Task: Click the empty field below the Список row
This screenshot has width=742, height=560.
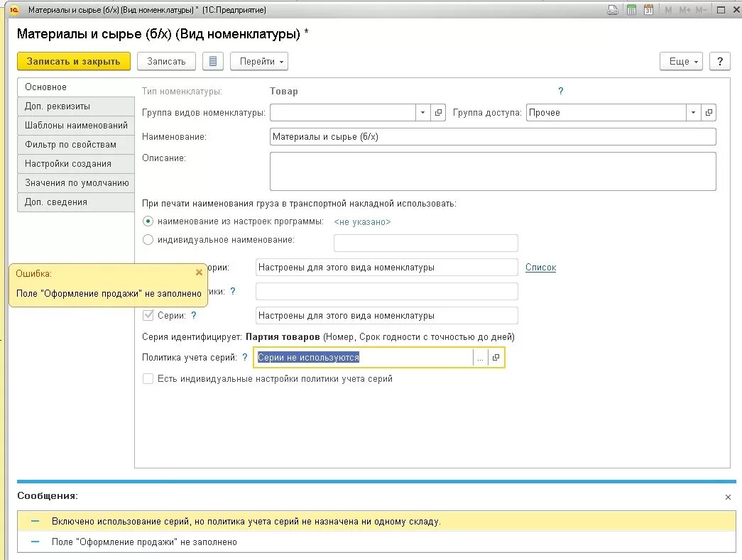Action: coord(386,291)
